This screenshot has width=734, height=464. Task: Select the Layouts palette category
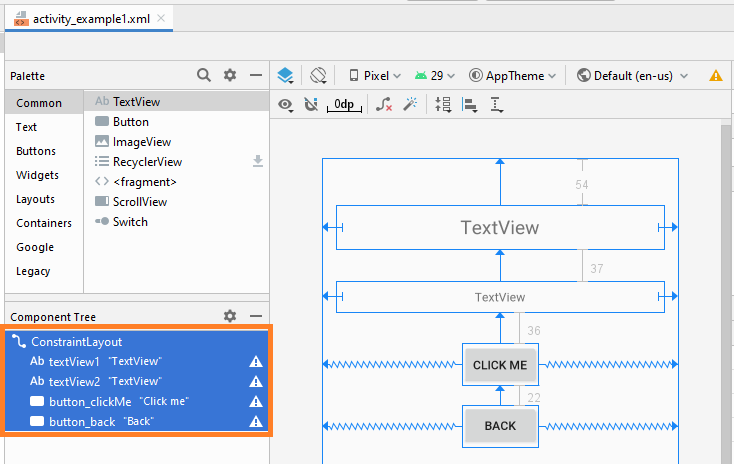44,199
